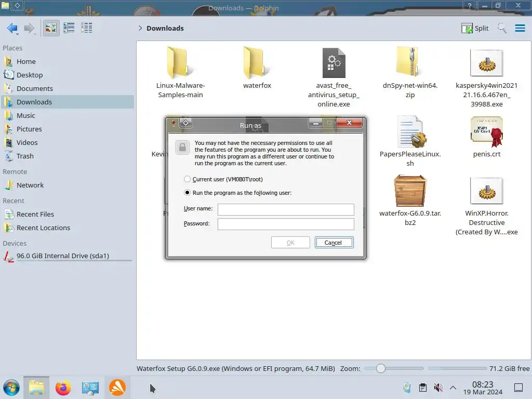Select avast_free_antivirus_setup_online.exe file
Viewport: 532px width, 399px height.
(334, 77)
